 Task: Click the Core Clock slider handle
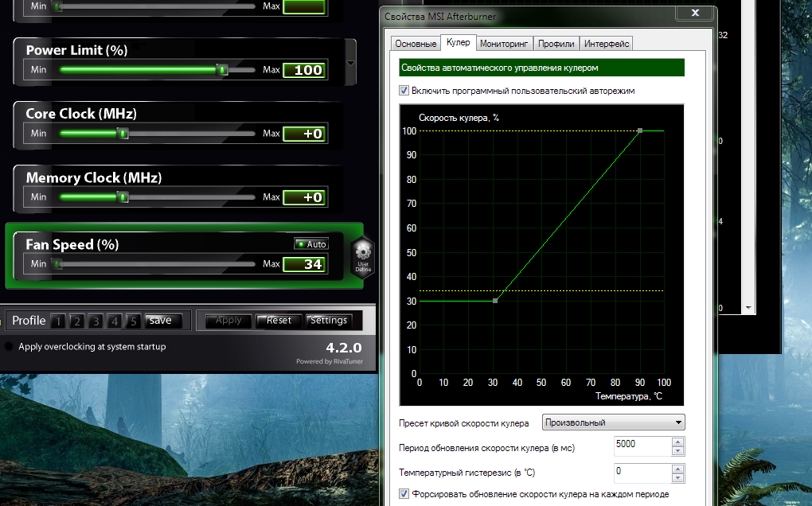click(x=123, y=134)
